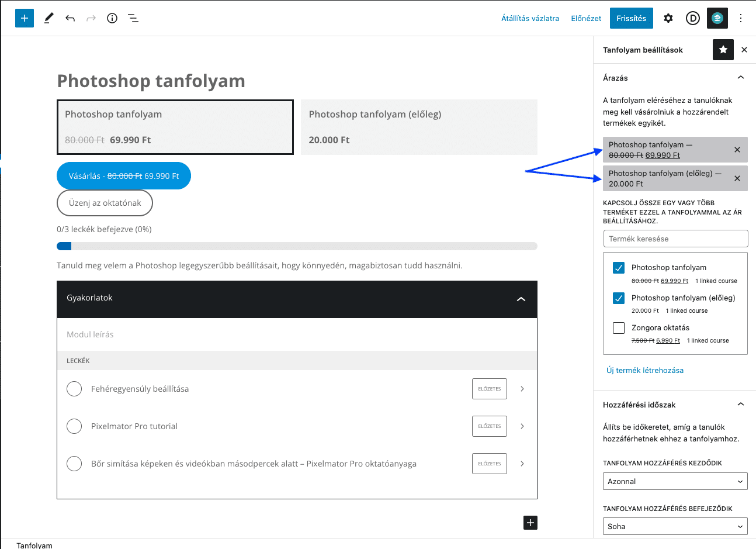The height and width of the screenshot is (549, 756).
Task: Click Fehéregyensúly beállítása lesson title
Action: [x=140, y=389]
